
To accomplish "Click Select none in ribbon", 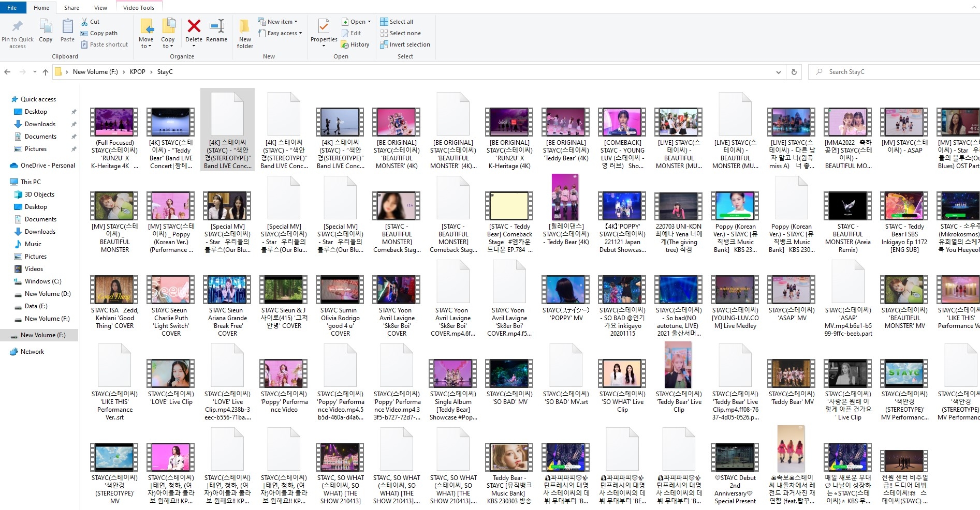I will pyautogui.click(x=400, y=33).
